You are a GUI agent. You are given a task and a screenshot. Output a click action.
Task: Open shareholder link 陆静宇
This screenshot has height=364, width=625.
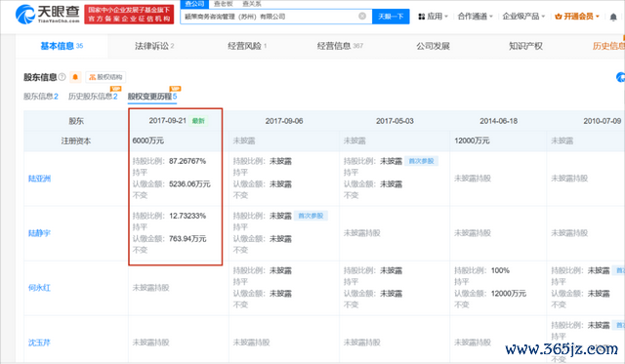(x=39, y=233)
